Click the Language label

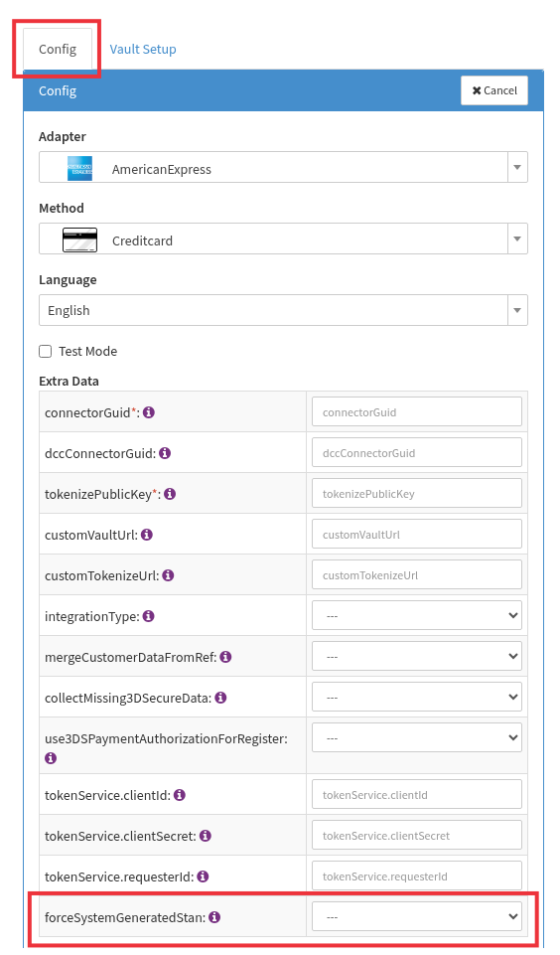tap(68, 280)
